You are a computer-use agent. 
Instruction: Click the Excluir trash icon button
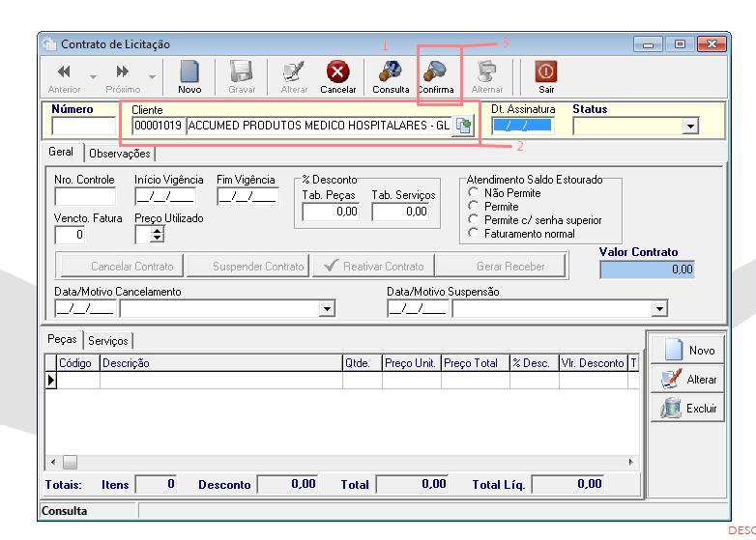687,408
